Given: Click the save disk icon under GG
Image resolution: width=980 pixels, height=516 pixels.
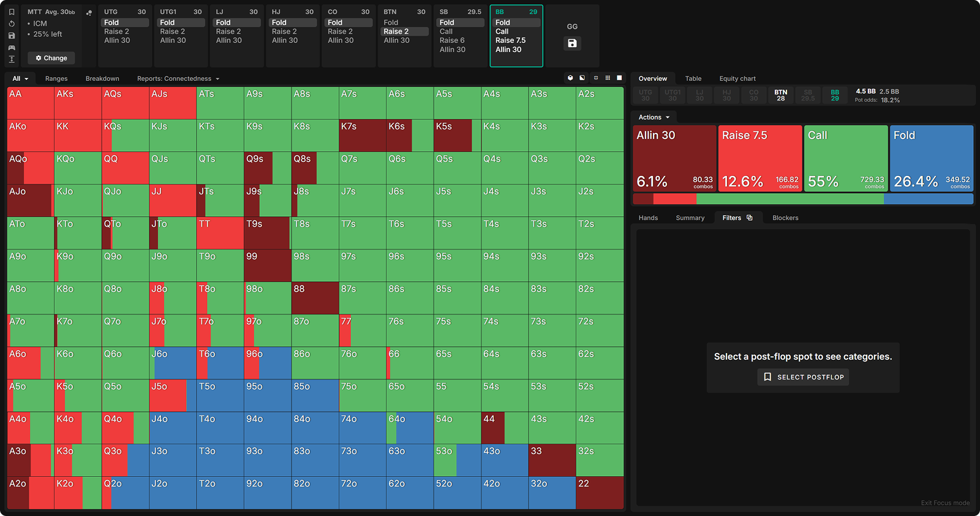Looking at the screenshot, I should click(572, 44).
